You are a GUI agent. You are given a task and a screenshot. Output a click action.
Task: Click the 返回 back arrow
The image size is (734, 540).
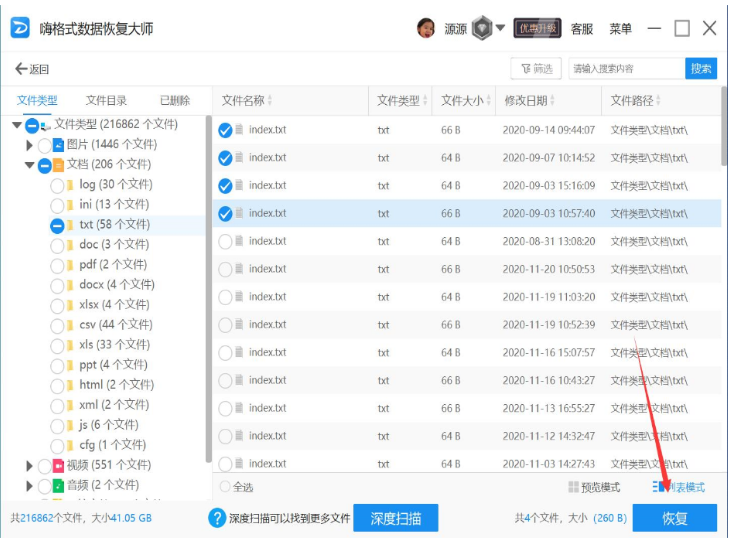[31, 69]
